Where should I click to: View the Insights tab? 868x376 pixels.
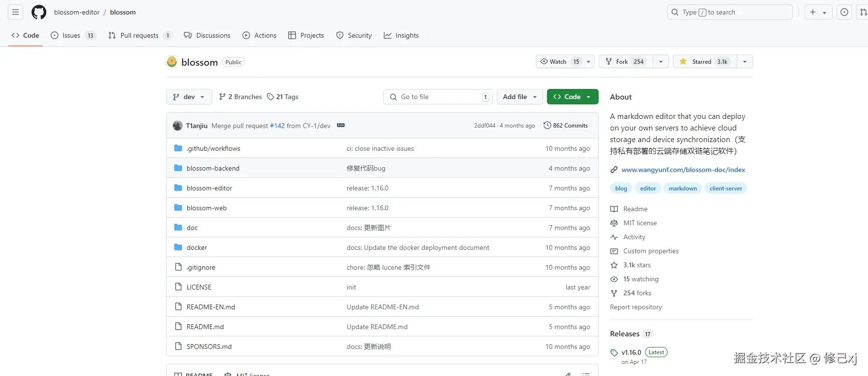point(401,35)
